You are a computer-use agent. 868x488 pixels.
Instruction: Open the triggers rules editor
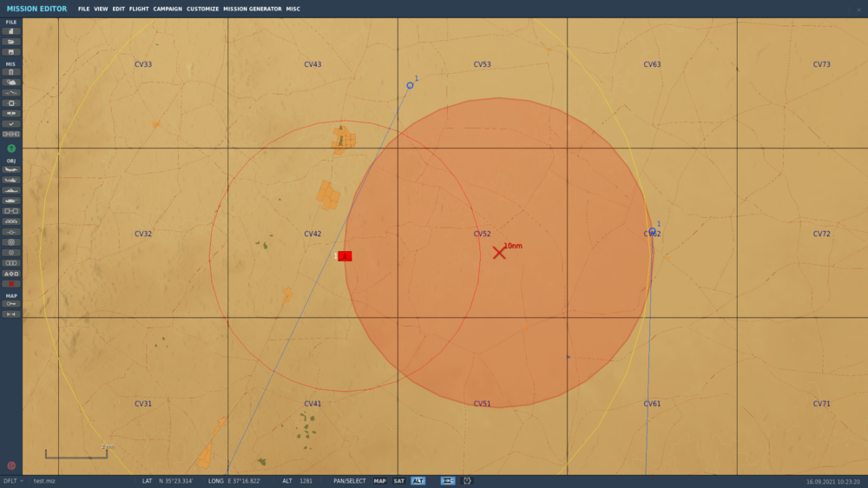point(11,93)
